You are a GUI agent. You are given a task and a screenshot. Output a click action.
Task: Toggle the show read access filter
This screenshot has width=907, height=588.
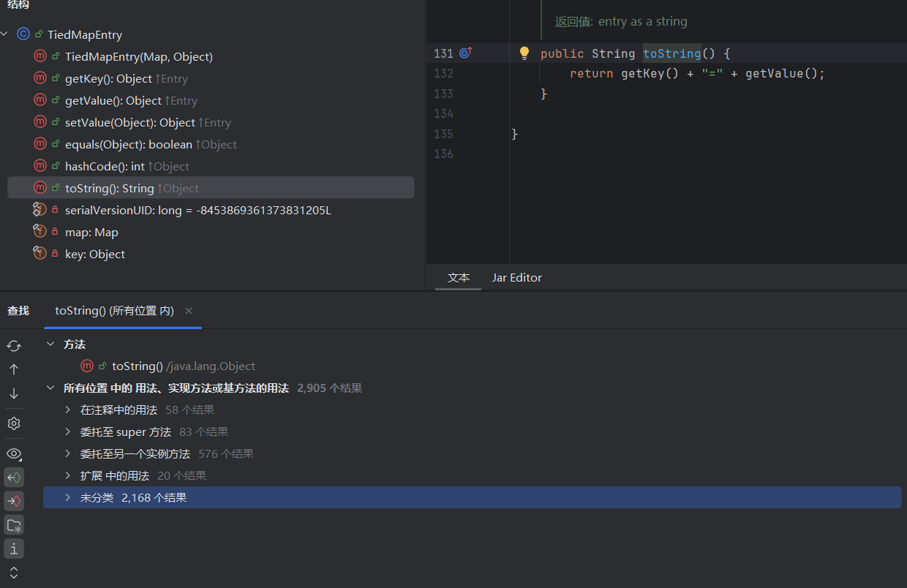14,478
